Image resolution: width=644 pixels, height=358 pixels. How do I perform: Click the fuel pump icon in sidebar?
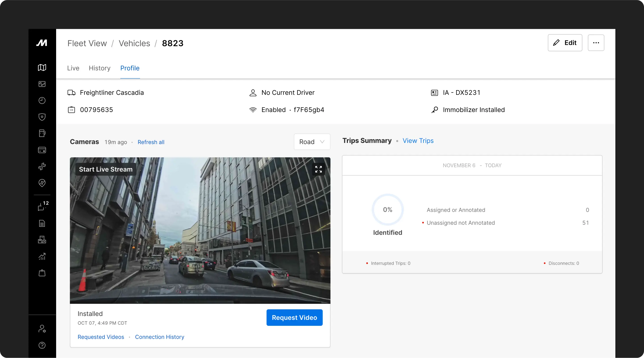pyautogui.click(x=42, y=133)
